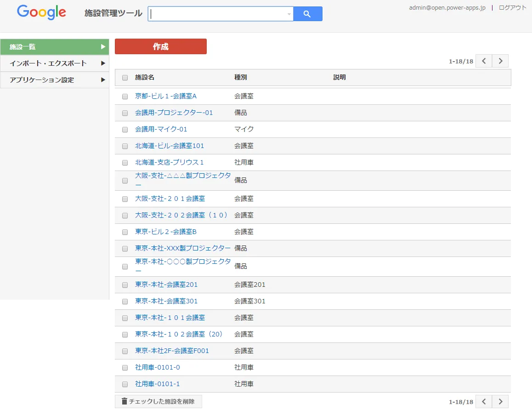Image resolution: width=532 pixels, height=416 pixels.
Task: Go to next page using bottom pager
Action: click(x=500, y=402)
